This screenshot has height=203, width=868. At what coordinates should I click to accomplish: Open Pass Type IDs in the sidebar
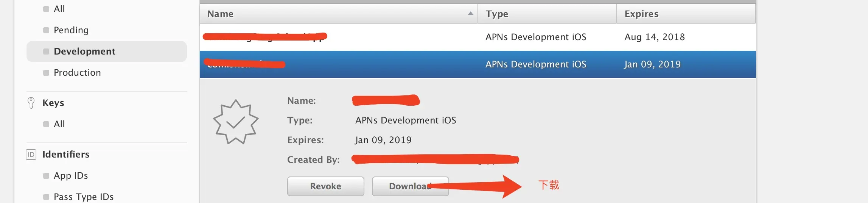click(84, 197)
